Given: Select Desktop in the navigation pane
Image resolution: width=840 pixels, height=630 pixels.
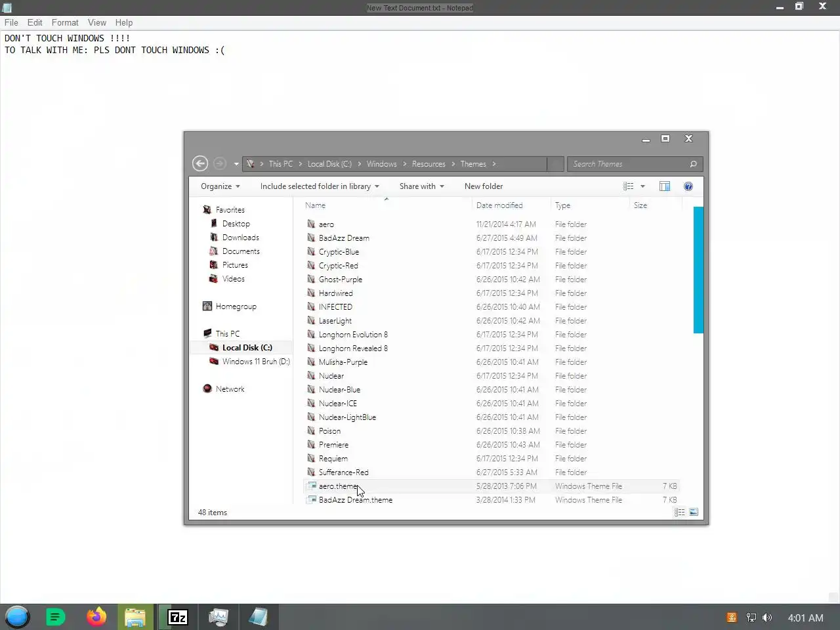Looking at the screenshot, I should pyautogui.click(x=236, y=224).
